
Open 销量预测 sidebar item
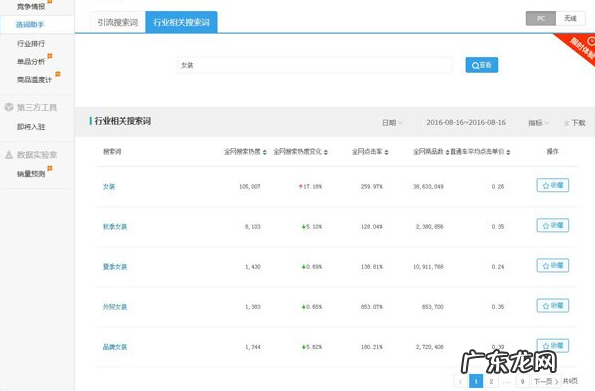click(x=31, y=173)
